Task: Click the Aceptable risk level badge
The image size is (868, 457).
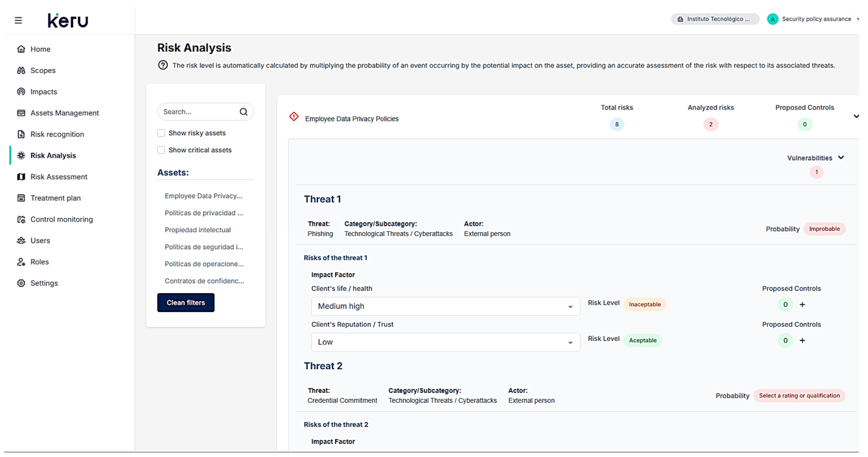Action: [x=642, y=341]
